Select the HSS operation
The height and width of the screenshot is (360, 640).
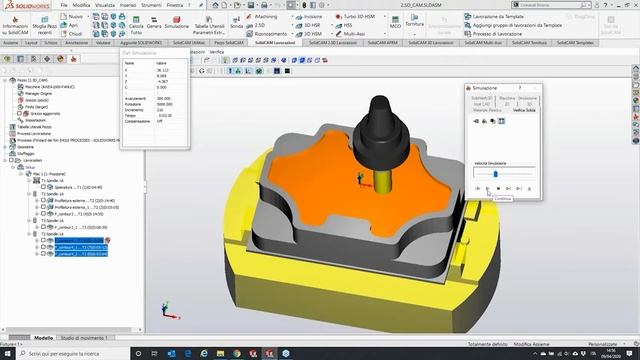tap(344, 25)
